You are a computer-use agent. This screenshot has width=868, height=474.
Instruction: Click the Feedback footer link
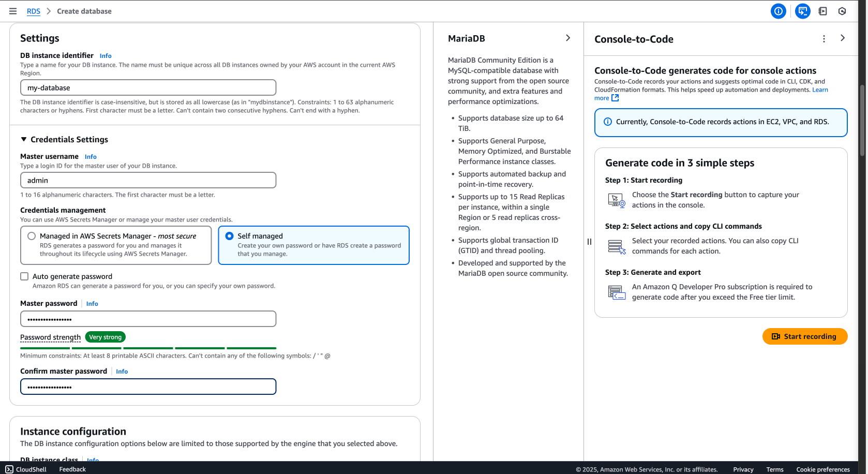[72, 469]
